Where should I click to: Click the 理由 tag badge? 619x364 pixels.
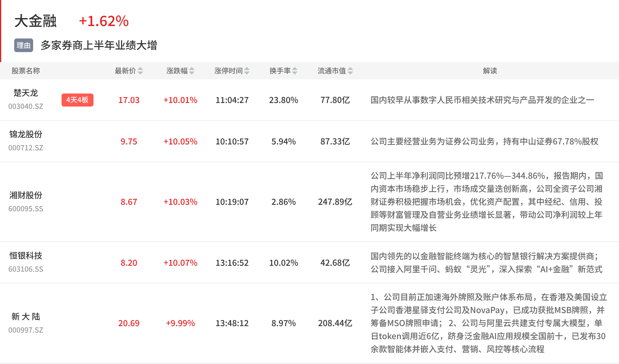pos(24,45)
